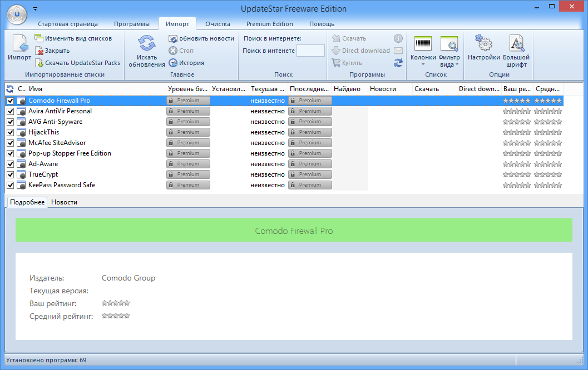588x370 pixels.
Task: Click the 'Direct down...' column header
Action: (x=479, y=89)
